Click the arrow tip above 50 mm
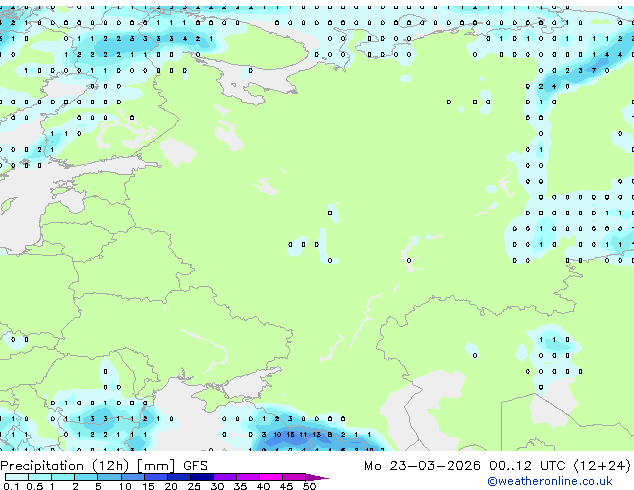 [x=317, y=477]
